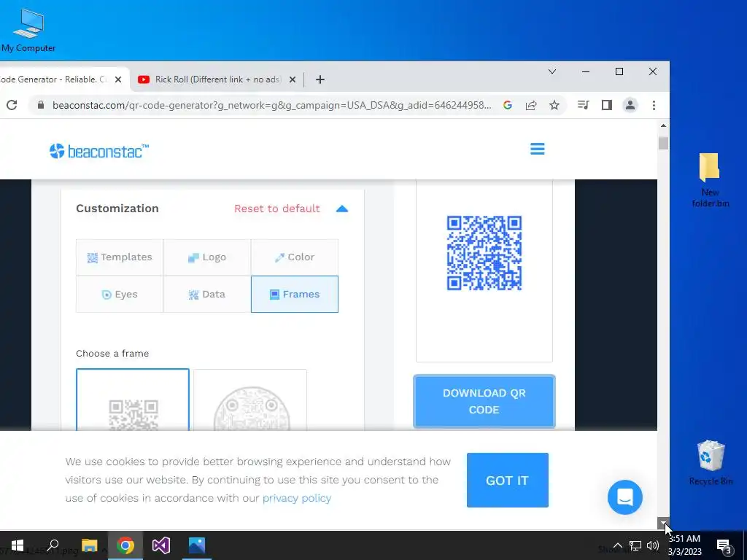Switch to the QR Code Generator tab
Viewport: 747px width, 560px height.
53,79
